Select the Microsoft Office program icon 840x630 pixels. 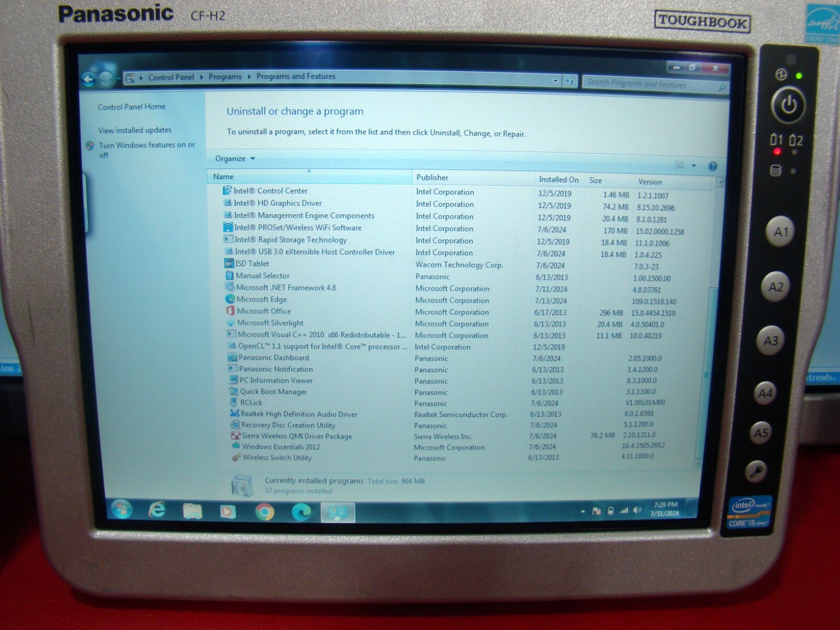tap(230, 311)
